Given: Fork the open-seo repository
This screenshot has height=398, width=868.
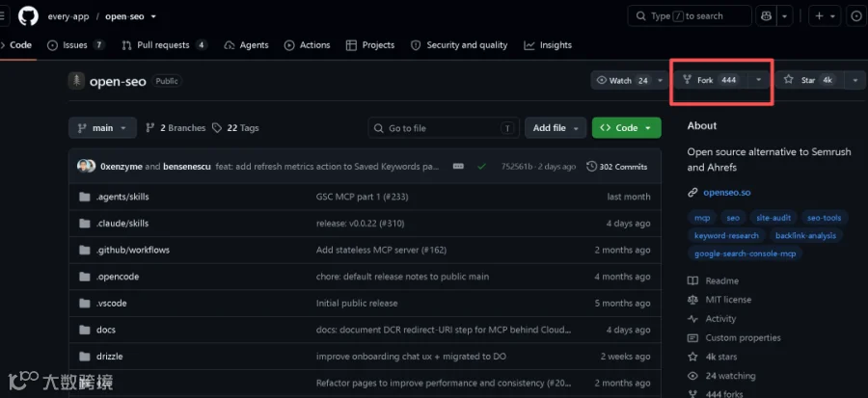Looking at the screenshot, I should pyautogui.click(x=710, y=80).
